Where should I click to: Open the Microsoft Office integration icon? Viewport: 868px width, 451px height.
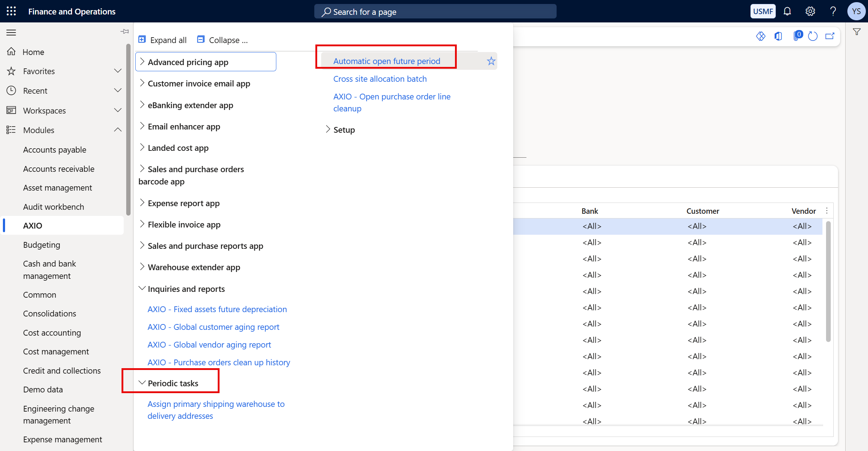(x=778, y=36)
